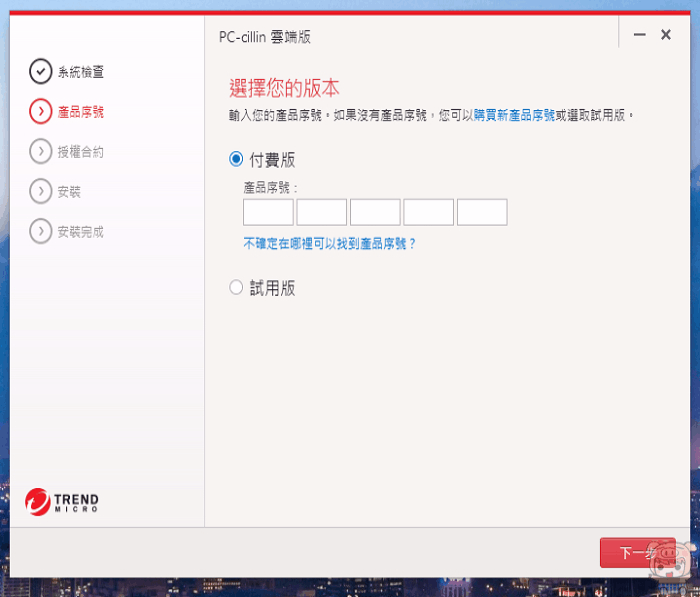
Task: Click the fourth product serial number field
Action: click(x=429, y=212)
